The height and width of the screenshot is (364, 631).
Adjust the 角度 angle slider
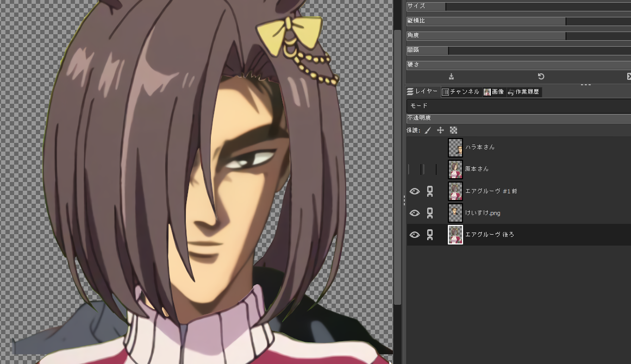tap(518, 36)
